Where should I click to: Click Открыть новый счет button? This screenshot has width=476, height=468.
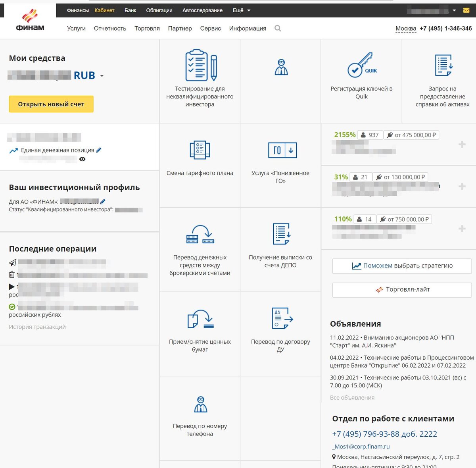51,104
